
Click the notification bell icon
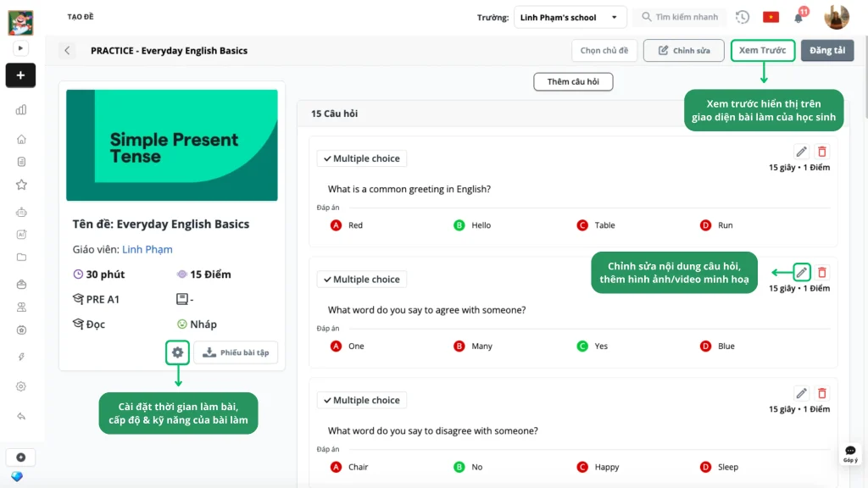798,18
